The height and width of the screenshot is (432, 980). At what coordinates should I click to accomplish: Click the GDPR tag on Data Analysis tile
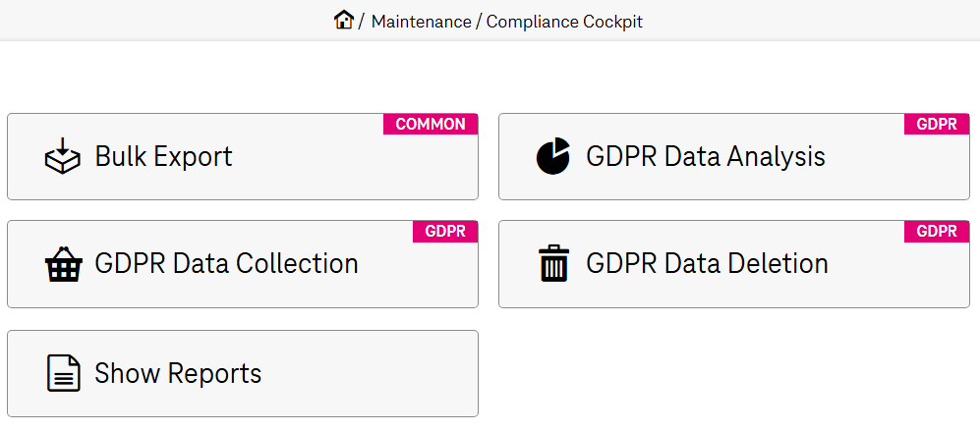[937, 124]
